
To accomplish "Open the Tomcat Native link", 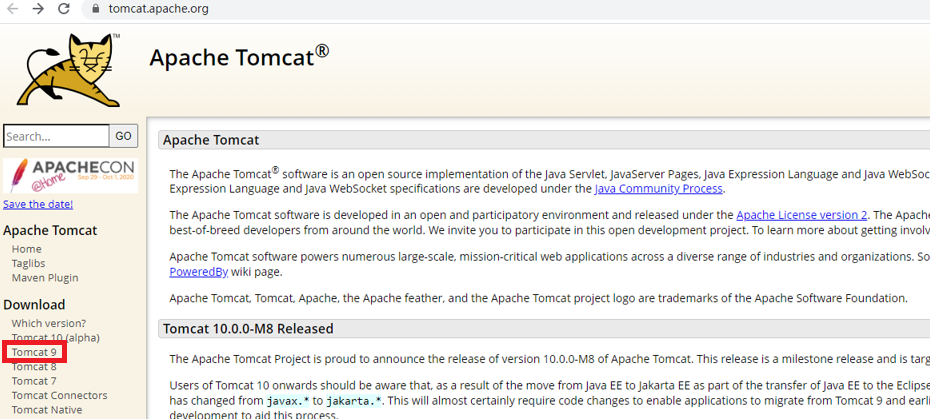I will click(47, 410).
